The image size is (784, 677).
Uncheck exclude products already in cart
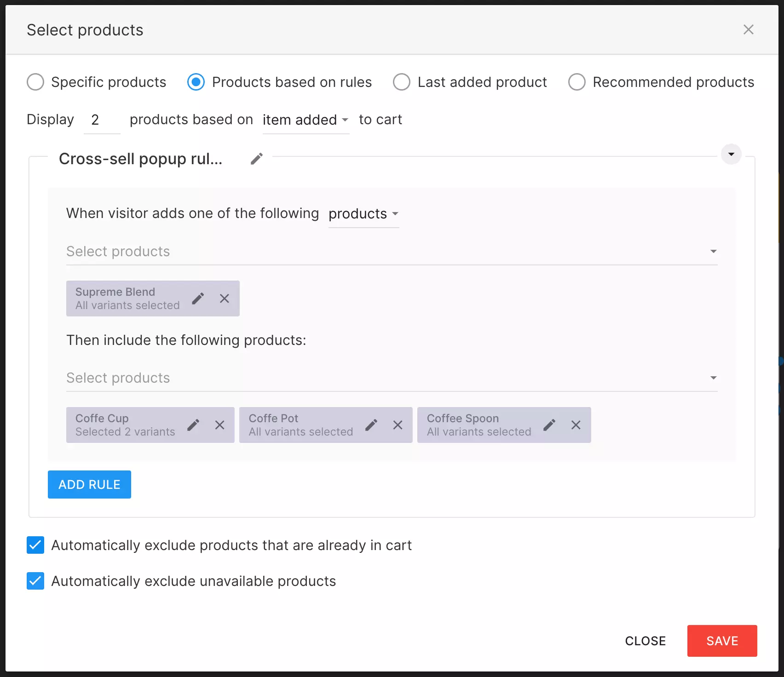35,545
